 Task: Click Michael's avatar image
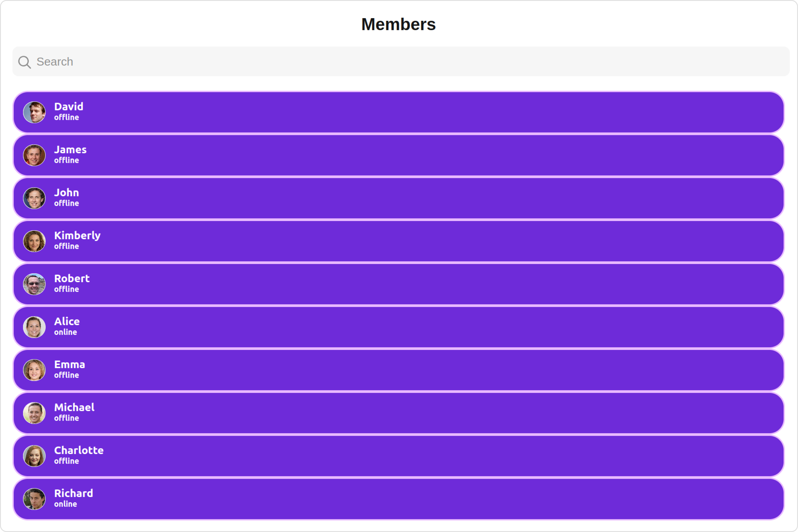click(x=34, y=413)
